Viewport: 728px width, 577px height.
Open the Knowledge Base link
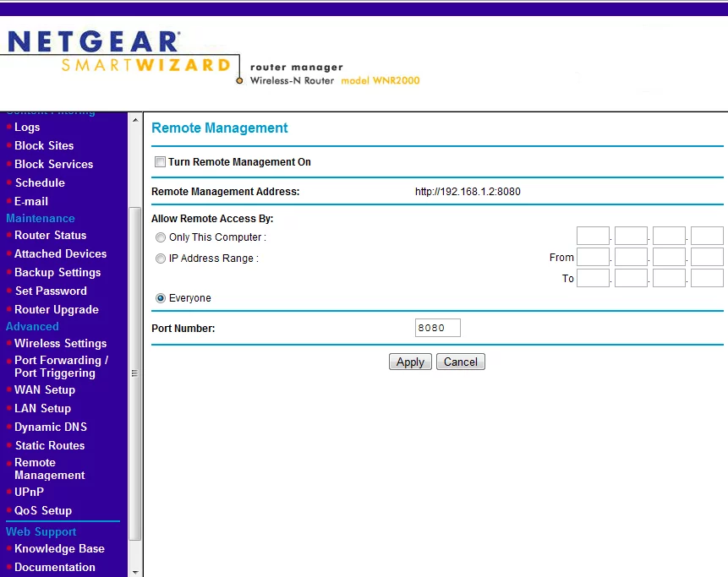59,548
